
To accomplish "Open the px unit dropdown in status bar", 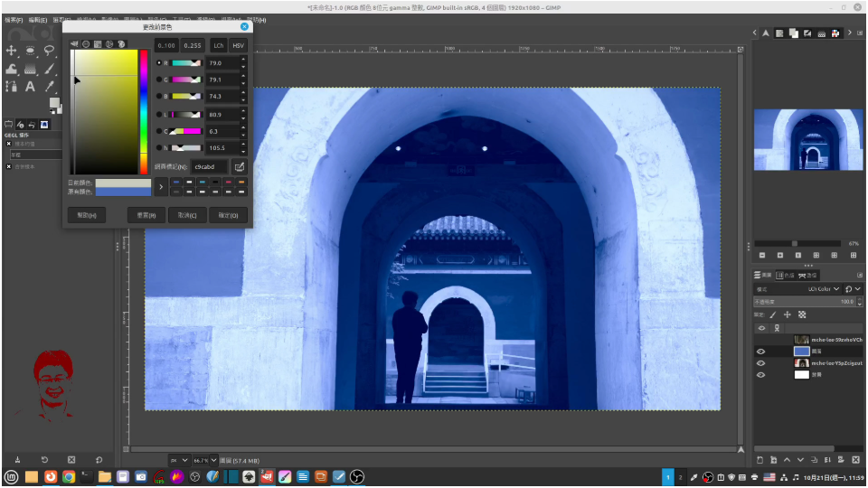I will click(179, 460).
